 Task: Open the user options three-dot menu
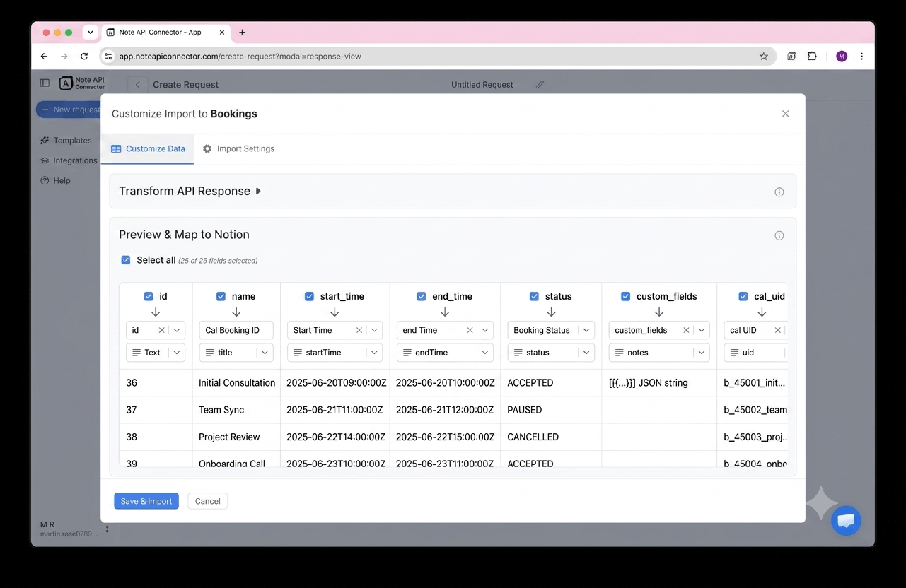[107, 529]
